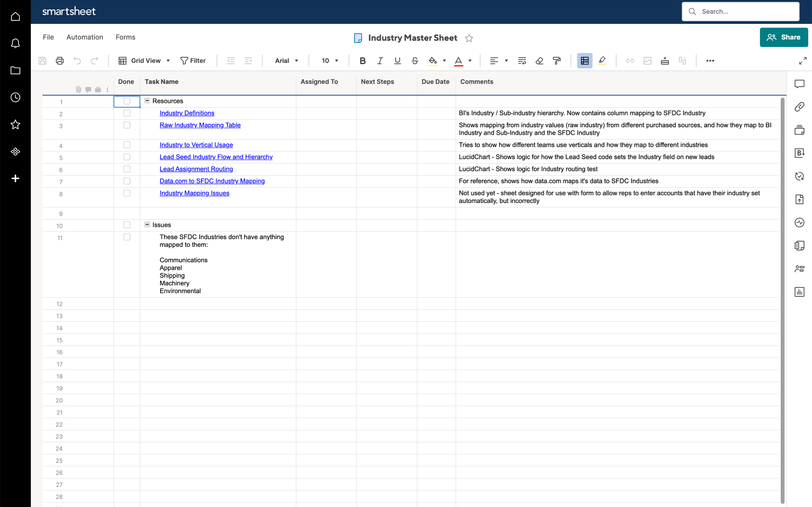Check Done box for Industry Definitions
Image resolution: width=812 pixels, height=507 pixels.
(x=127, y=113)
